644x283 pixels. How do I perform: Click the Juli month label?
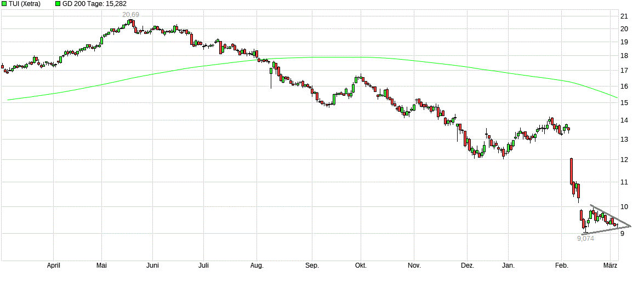click(x=203, y=265)
